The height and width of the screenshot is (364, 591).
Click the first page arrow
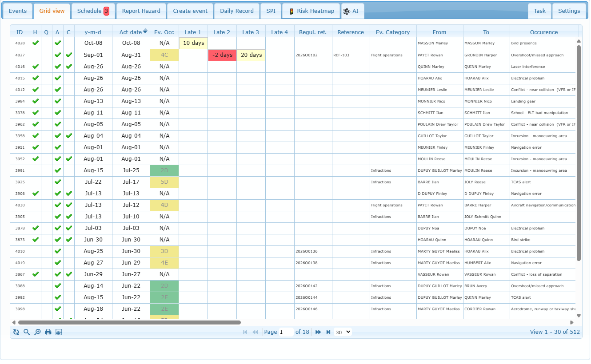tap(245, 332)
